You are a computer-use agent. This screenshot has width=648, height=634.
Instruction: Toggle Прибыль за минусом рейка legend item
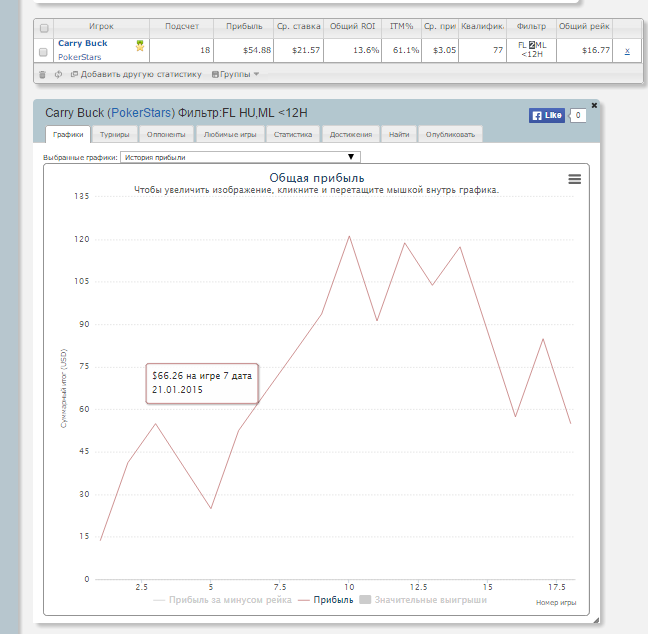point(222,600)
